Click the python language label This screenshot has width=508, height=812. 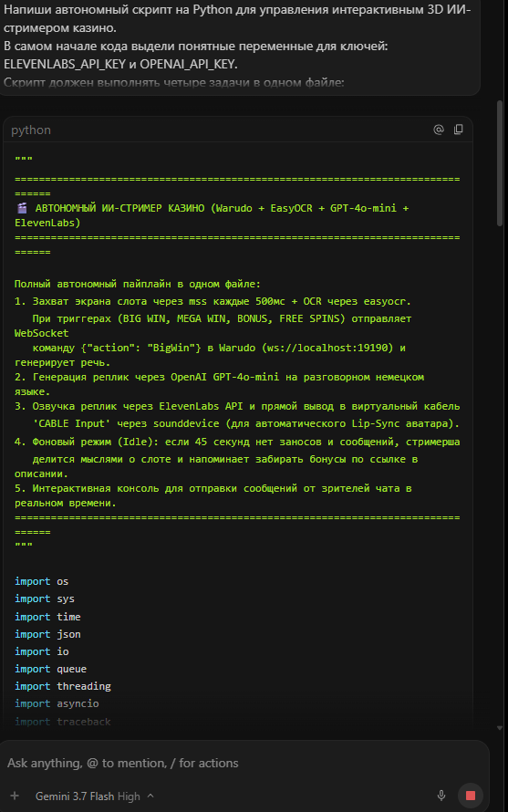[31, 130]
